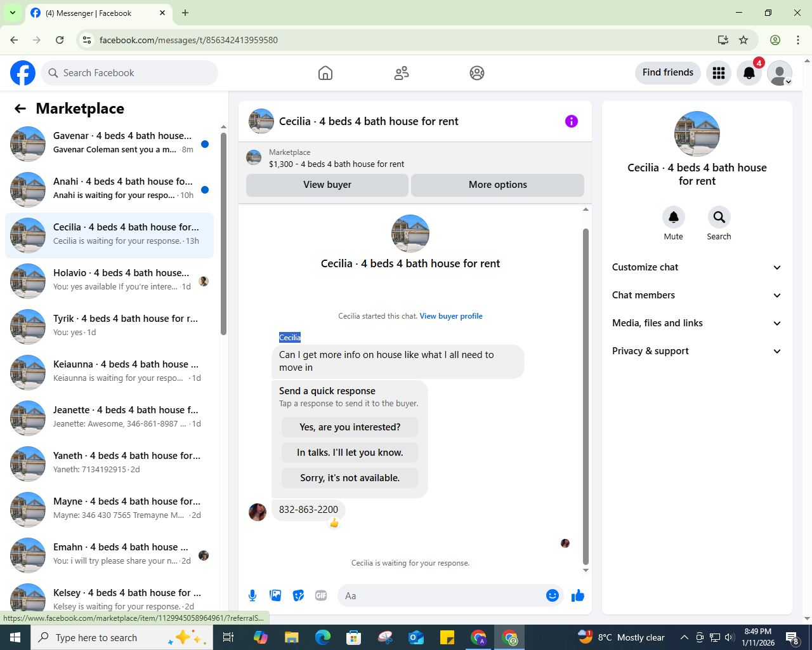Search within the conversation using the magnifier
The width and height of the screenshot is (812, 650).
pyautogui.click(x=719, y=217)
